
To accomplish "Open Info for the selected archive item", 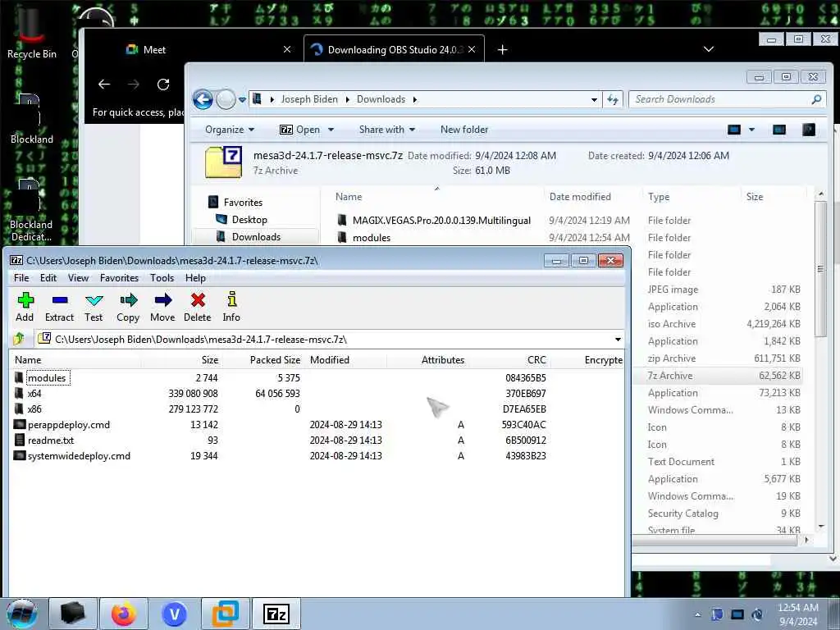I will [x=231, y=307].
